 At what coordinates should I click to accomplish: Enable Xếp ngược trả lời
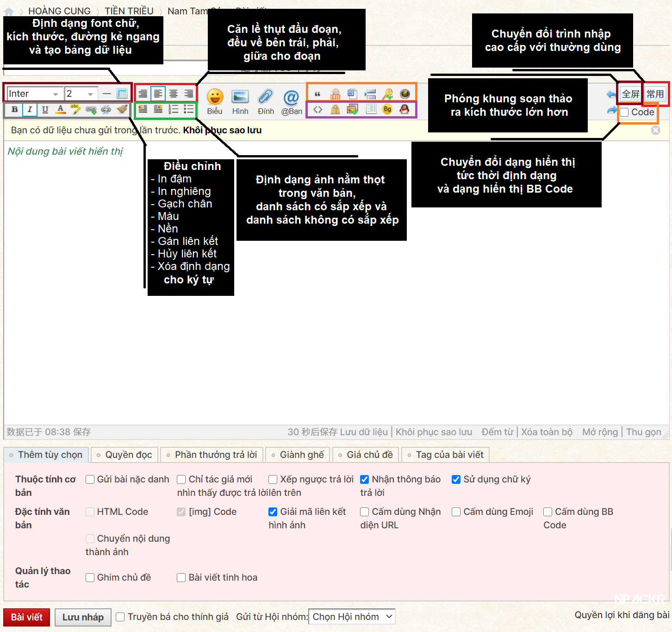(x=273, y=479)
